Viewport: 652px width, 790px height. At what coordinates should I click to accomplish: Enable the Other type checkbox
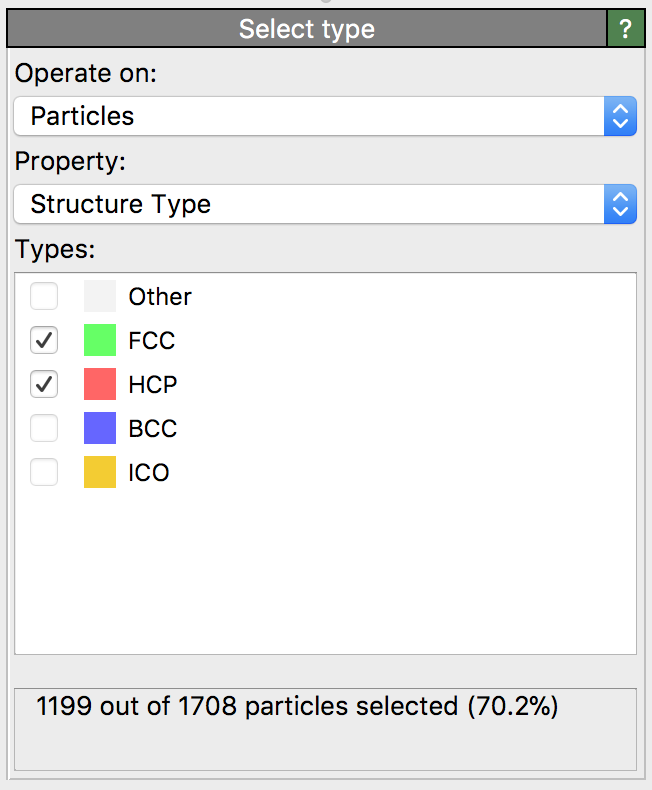click(x=44, y=297)
